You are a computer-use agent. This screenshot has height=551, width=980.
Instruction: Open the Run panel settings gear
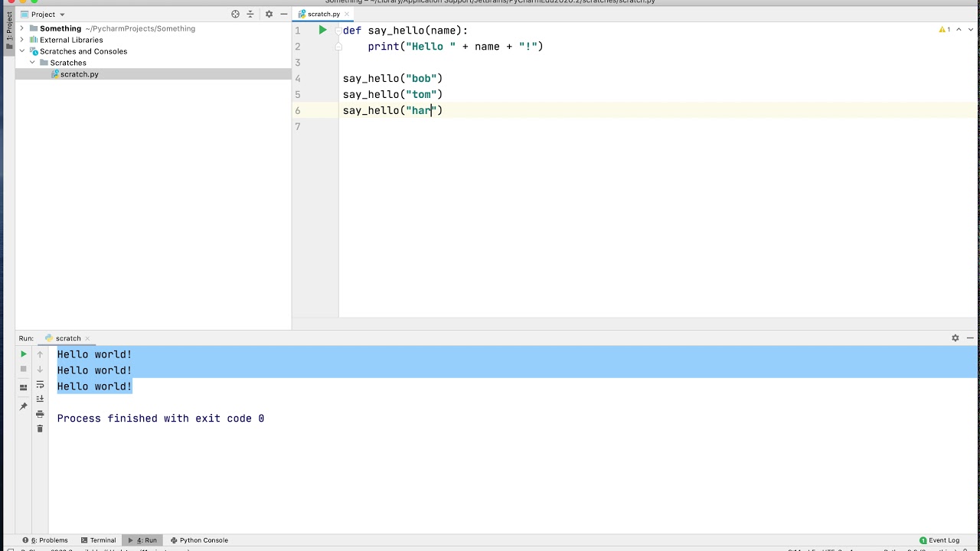955,337
